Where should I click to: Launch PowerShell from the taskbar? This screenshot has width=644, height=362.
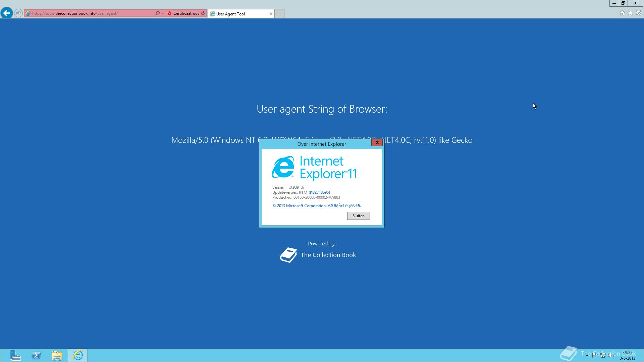[x=36, y=355]
